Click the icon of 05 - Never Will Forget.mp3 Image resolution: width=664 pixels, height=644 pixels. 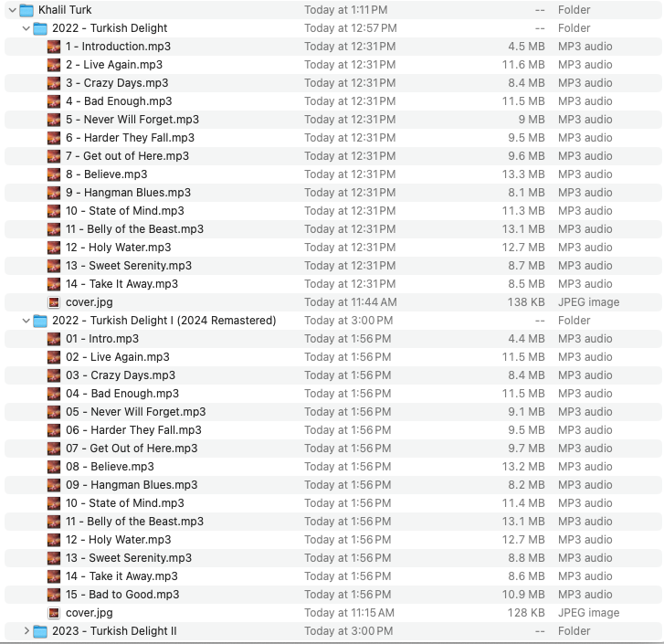(54, 412)
